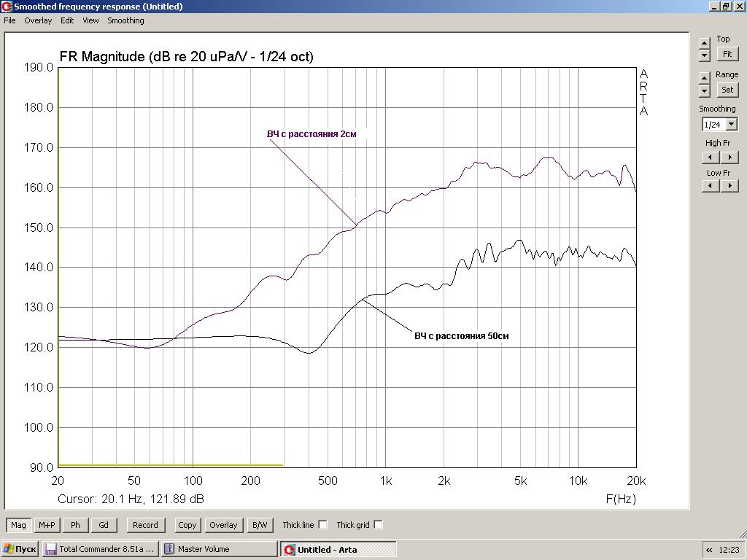The height and width of the screenshot is (560, 747).
Task: Click the Range down arrow
Action: click(x=705, y=90)
